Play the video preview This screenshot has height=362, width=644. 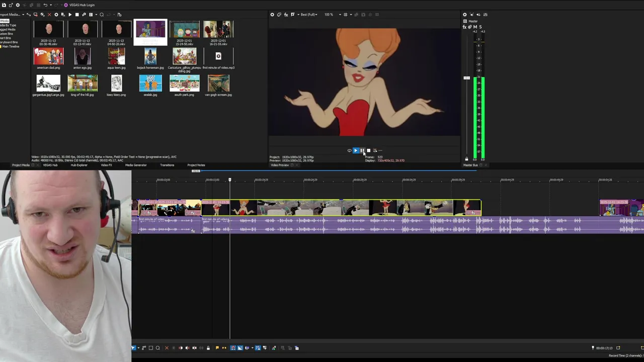tap(355, 150)
